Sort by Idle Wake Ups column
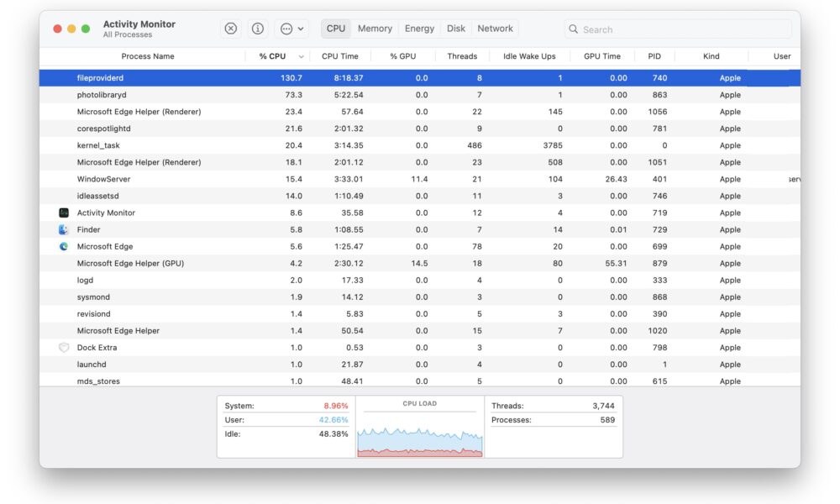The image size is (840, 504). (x=529, y=56)
